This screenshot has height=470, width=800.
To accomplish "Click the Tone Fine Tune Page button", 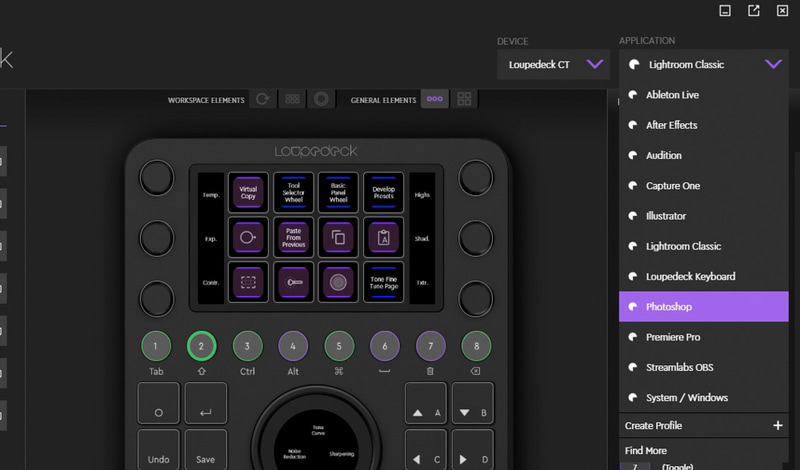I will [383, 282].
